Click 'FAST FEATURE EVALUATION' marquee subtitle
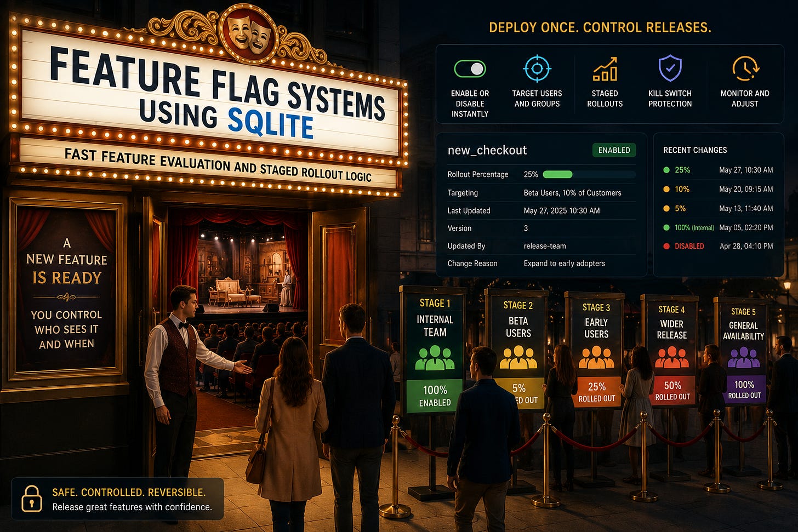Viewport: 798px width, 532px height. (147, 159)
